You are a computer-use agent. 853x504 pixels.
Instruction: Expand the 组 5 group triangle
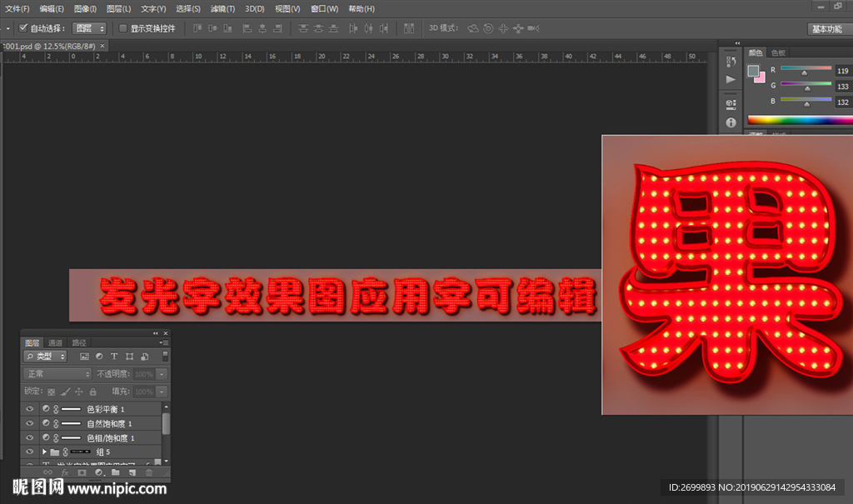coord(45,452)
